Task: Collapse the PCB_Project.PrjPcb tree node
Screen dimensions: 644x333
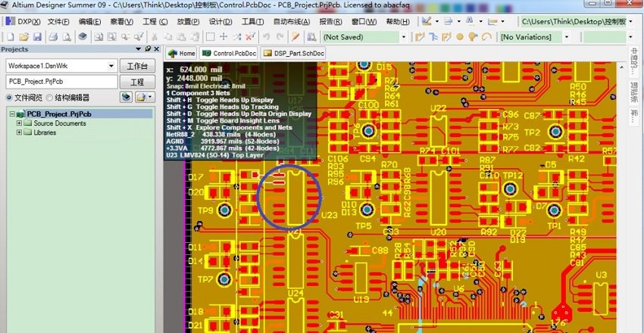Action: 11,114
